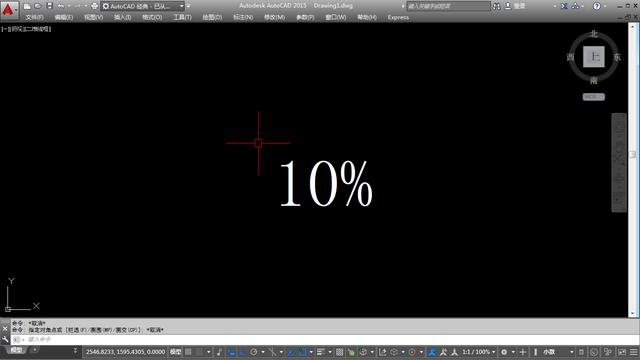Click the sign-in user icon
The width and height of the screenshot is (640, 360).
point(508,6)
